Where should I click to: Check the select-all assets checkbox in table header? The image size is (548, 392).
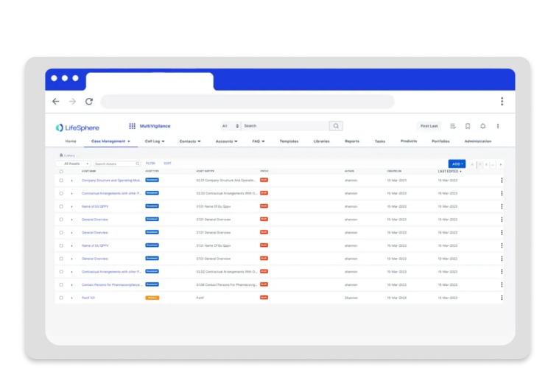pos(61,171)
